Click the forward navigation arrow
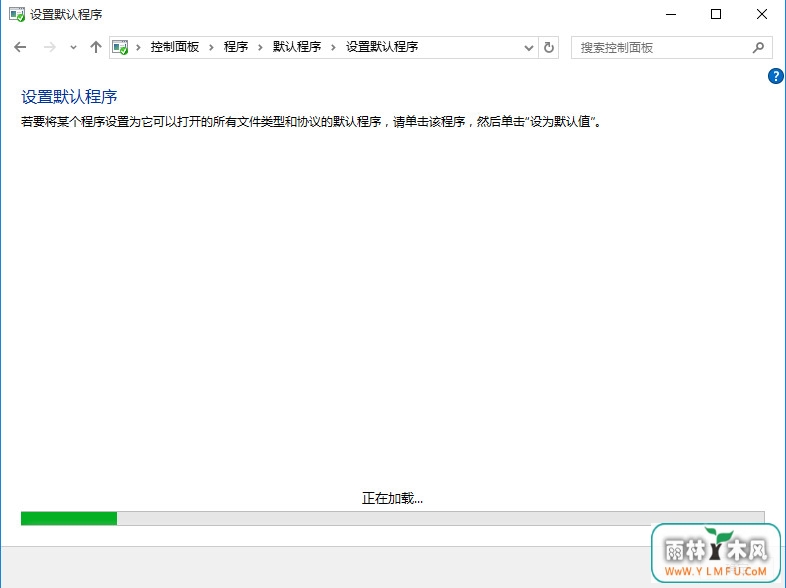The image size is (786, 588). click(50, 47)
